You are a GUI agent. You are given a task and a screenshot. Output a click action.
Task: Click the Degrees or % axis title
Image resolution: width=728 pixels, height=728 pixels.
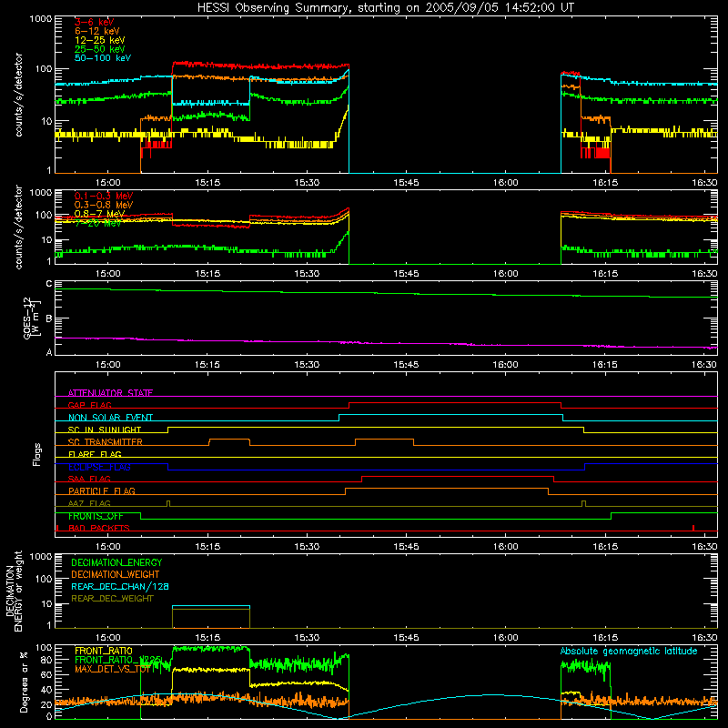point(24,682)
